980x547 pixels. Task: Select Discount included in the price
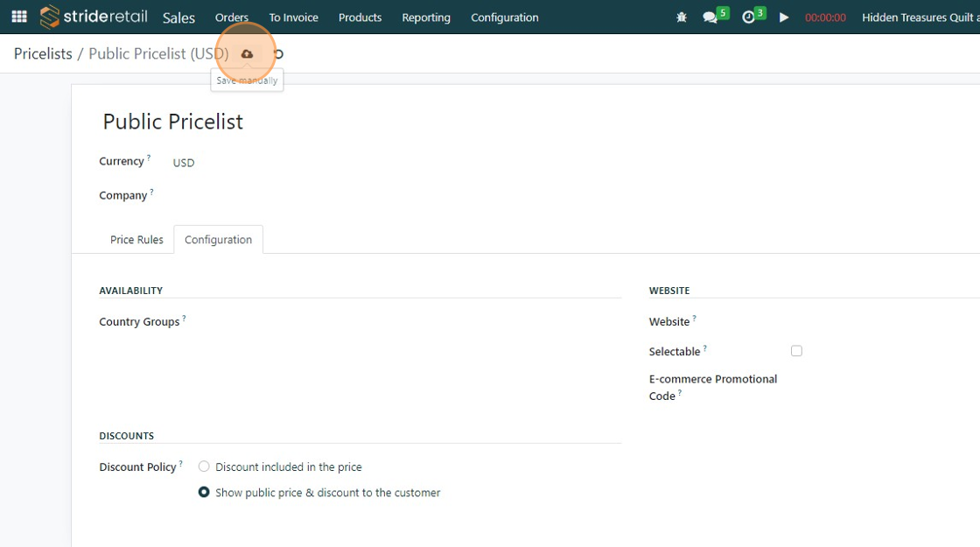click(204, 466)
